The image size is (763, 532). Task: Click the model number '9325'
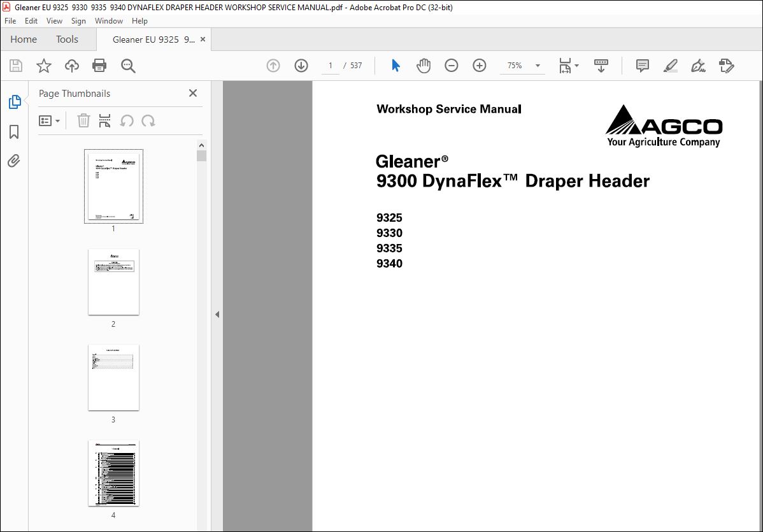pos(389,217)
